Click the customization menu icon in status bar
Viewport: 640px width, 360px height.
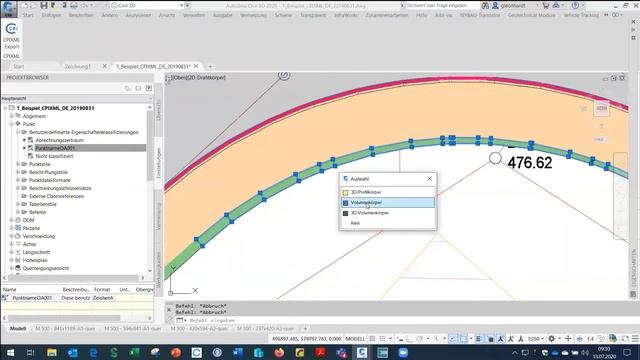pos(635,339)
